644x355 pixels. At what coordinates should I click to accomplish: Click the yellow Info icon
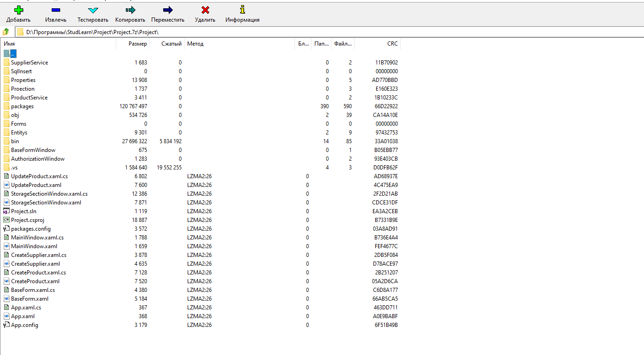(242, 10)
